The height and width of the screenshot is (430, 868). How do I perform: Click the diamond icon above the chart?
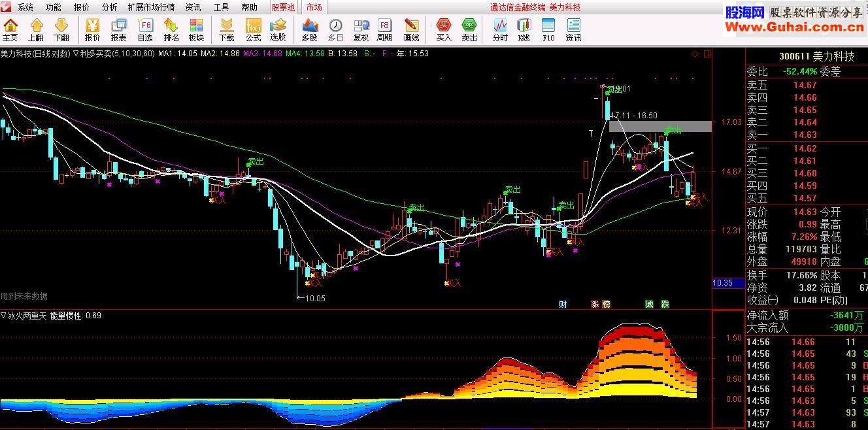click(695, 54)
